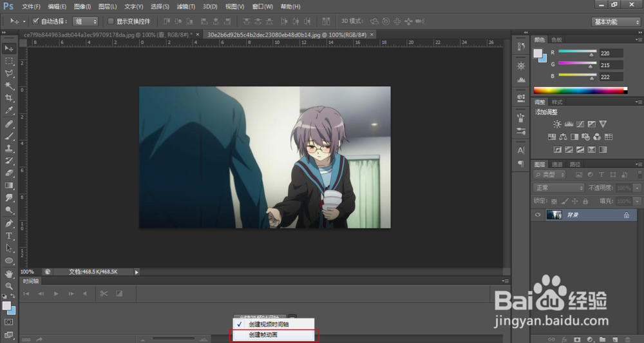Toggle the lock position button
644x343 pixels.
[575, 201]
